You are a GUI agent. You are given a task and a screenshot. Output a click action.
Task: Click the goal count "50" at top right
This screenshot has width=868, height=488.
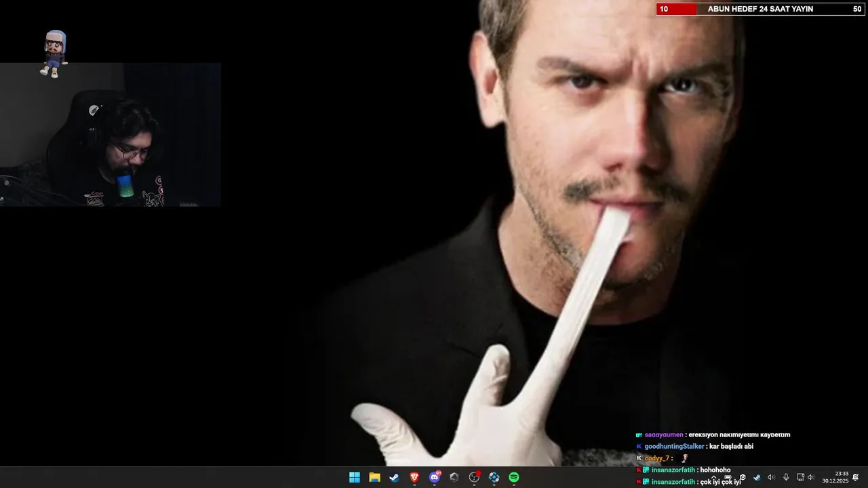(x=857, y=9)
